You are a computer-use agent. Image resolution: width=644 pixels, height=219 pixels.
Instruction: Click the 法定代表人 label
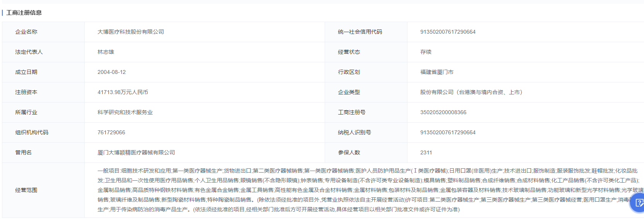[29, 52]
